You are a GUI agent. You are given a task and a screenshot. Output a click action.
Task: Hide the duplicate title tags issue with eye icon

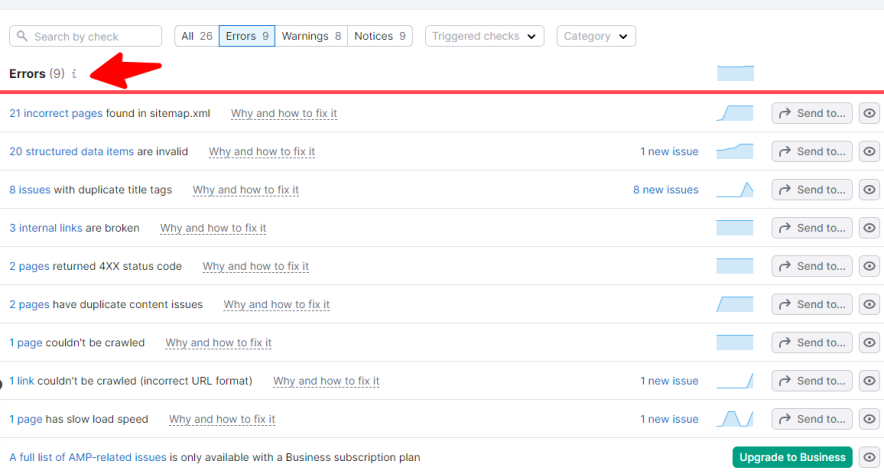(x=870, y=190)
